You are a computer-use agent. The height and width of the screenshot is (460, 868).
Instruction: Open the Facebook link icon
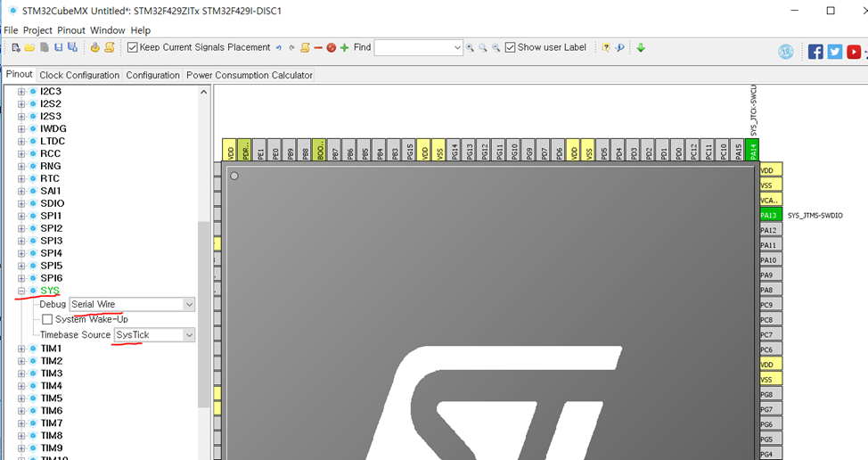coord(815,52)
